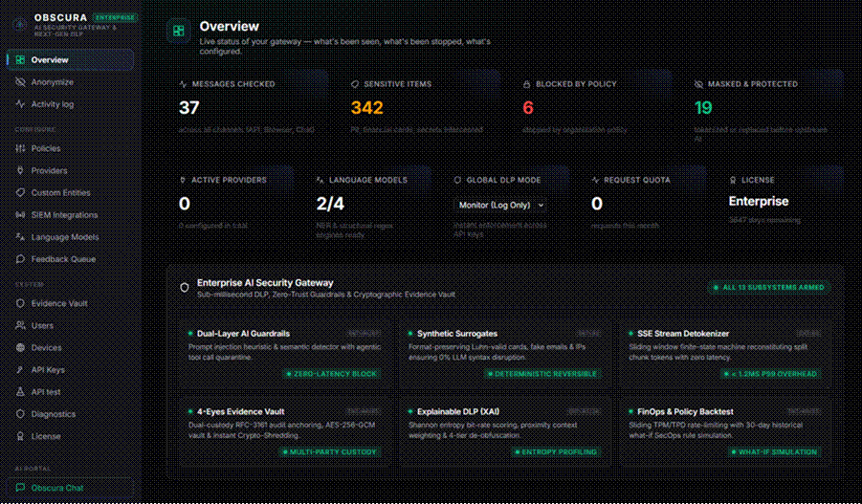Click the Language Models translate icon
The image size is (862, 504).
[x=20, y=237]
